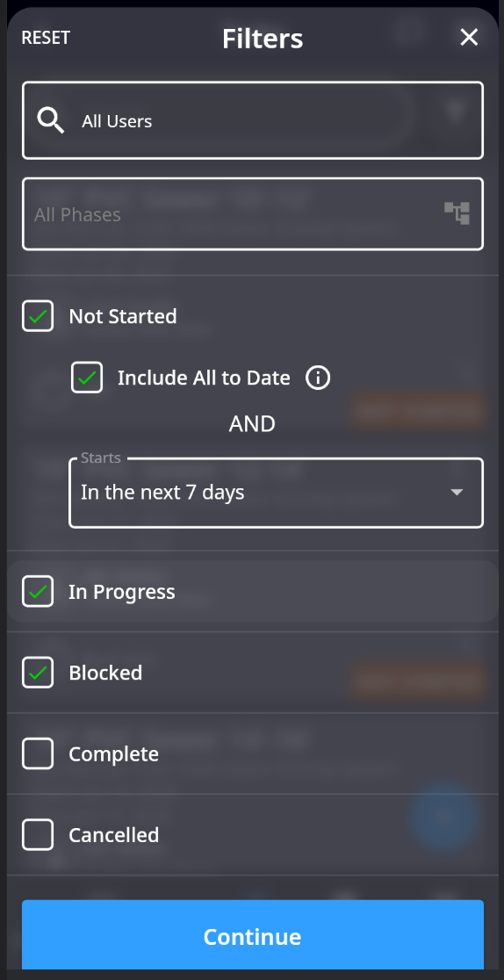This screenshot has height=980, width=504.
Task: Click the search magnifier icon
Action: 51,120
